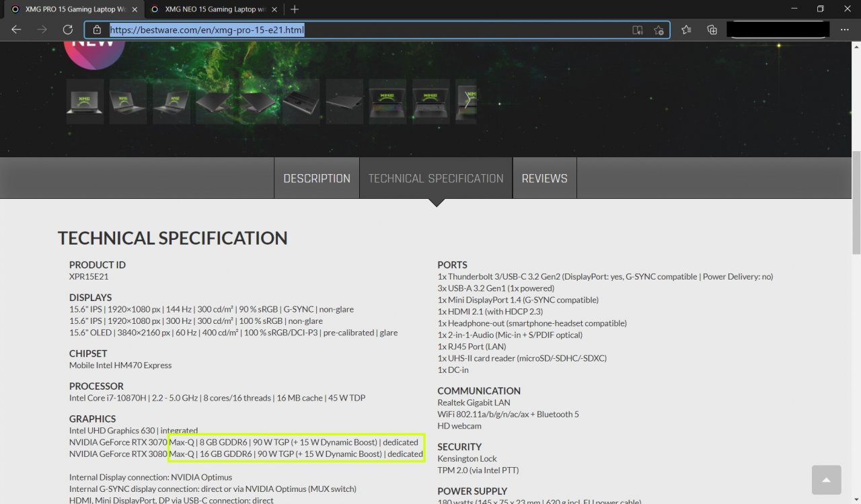
Task: Open the Favorites list icon
Action: coord(686,30)
